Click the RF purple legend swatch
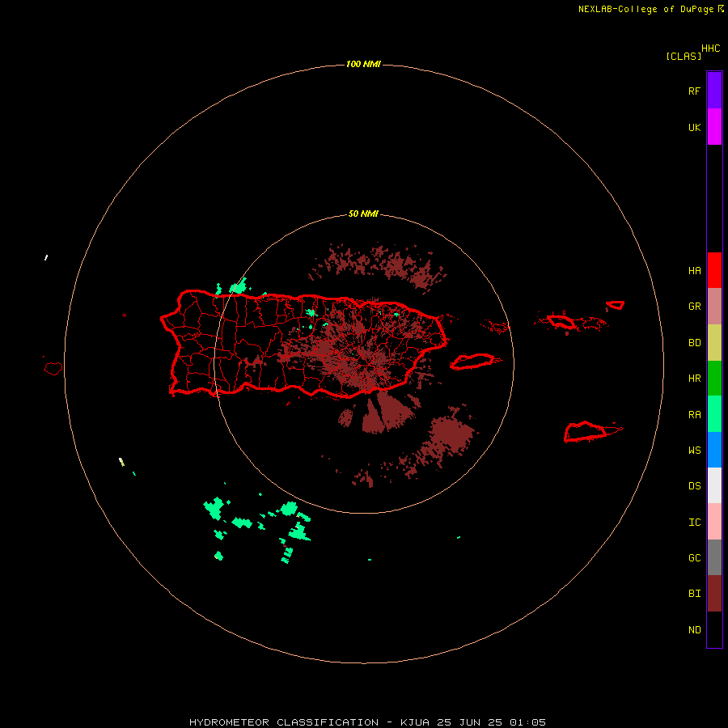728x728 pixels. (714, 90)
